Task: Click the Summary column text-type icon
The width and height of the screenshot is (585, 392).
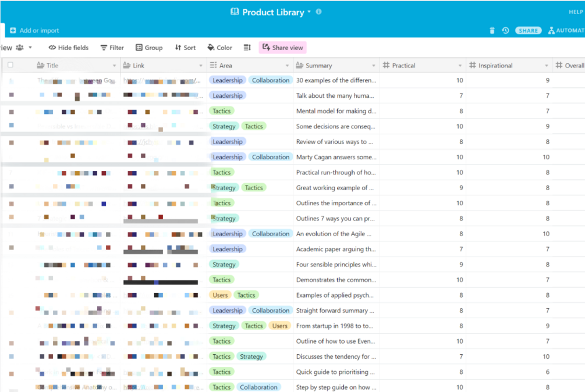Action: point(299,65)
